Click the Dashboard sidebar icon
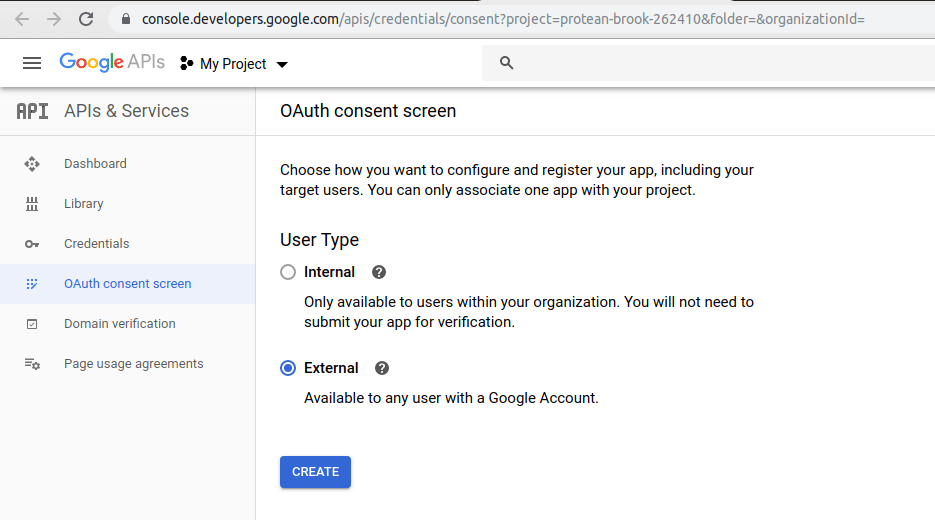Viewport: 935px width, 520px height. [x=32, y=164]
